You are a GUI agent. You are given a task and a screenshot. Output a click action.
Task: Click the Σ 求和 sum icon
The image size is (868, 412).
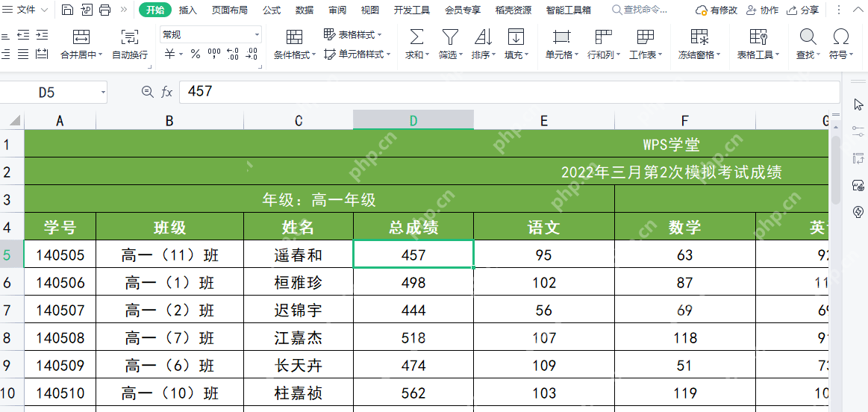click(416, 37)
